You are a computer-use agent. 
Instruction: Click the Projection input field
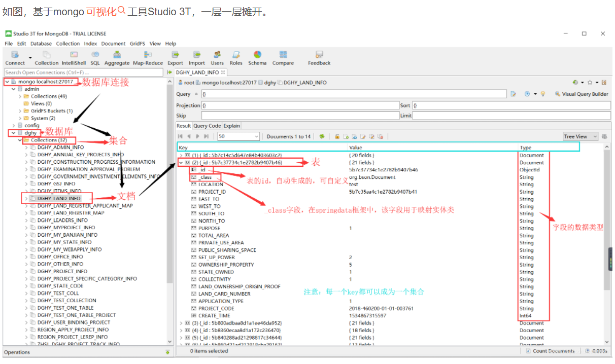click(300, 105)
